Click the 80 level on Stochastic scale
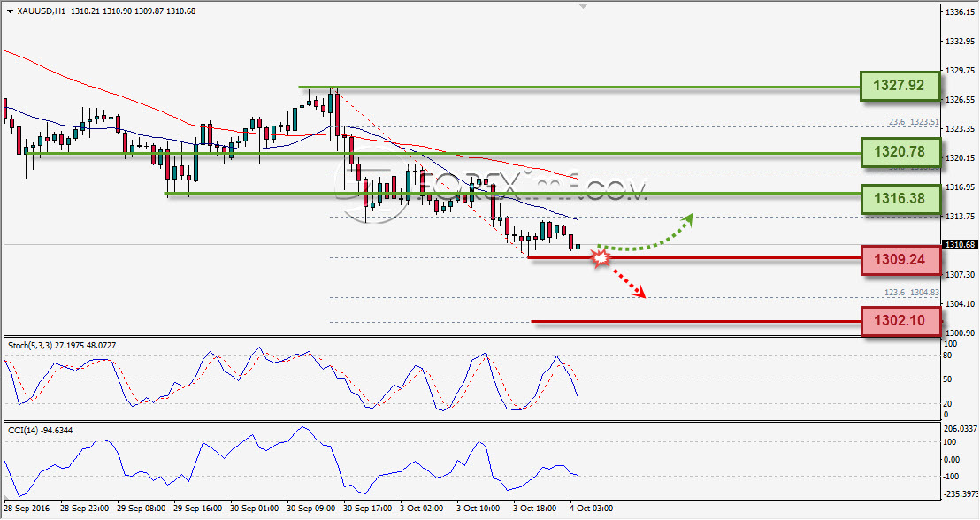 (x=947, y=356)
